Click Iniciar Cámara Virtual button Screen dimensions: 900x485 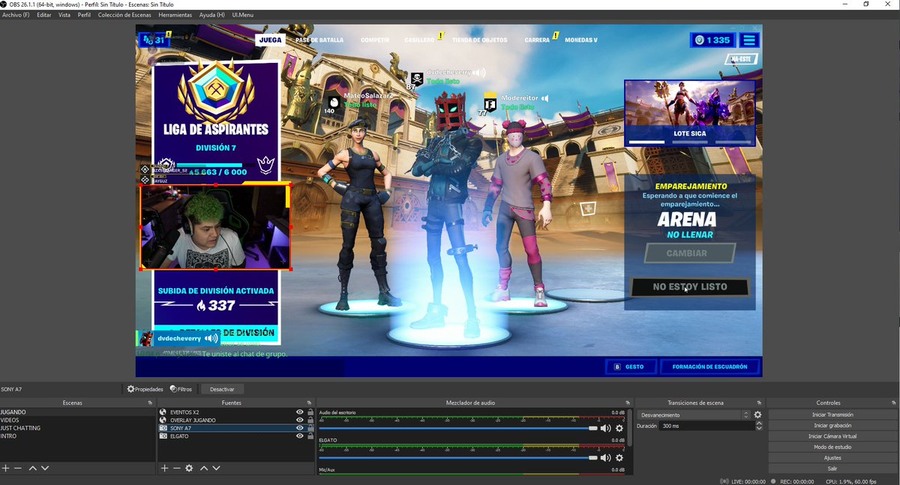tap(832, 436)
